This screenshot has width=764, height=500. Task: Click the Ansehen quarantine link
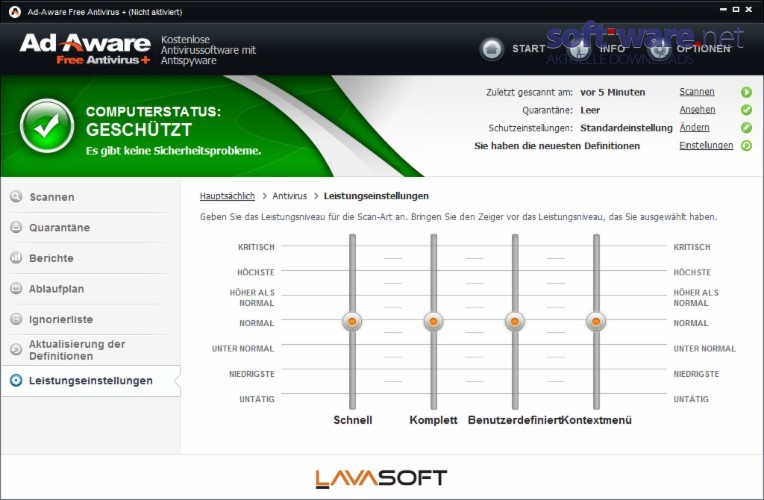coord(697,110)
